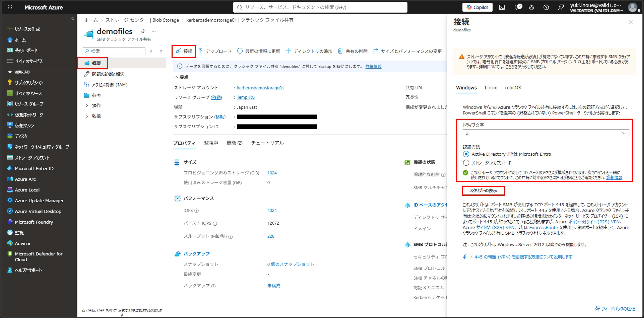Click the 接続 toolbar button
This screenshot has height=318, width=644.
point(184,51)
